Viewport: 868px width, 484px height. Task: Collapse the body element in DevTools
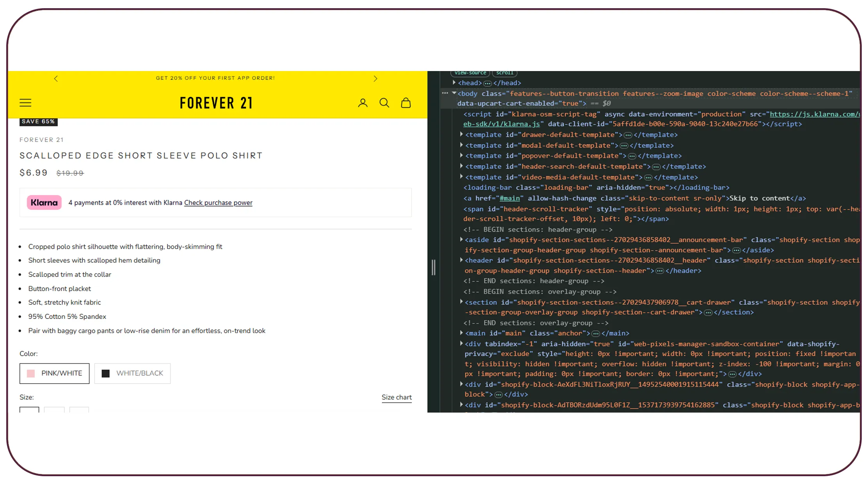[x=454, y=93]
